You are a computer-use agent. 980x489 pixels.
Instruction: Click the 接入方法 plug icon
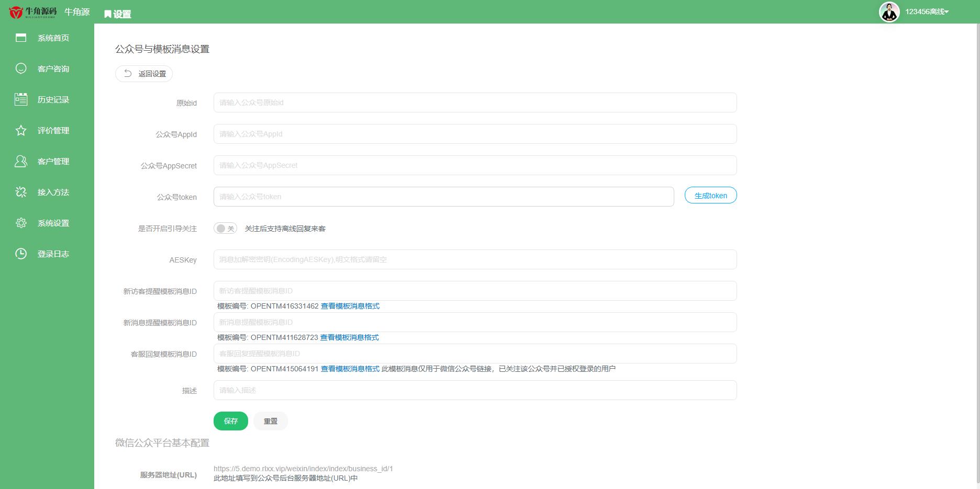tap(21, 192)
